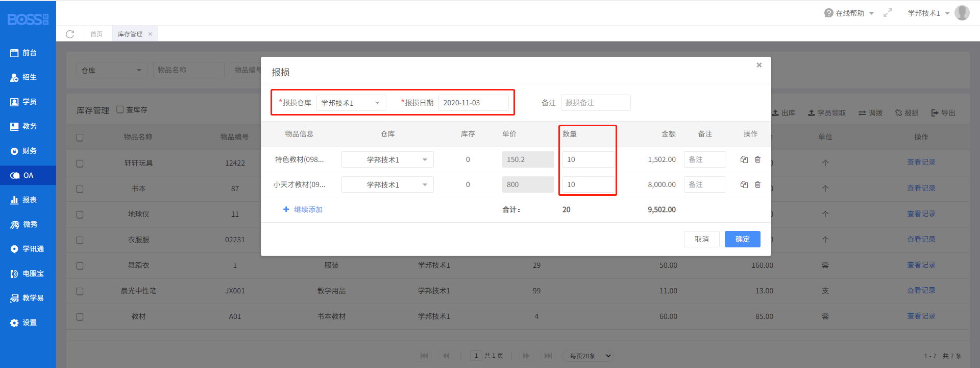Open the 仓库 filter dropdown
This screenshot has width=980, height=368.
(x=112, y=70)
